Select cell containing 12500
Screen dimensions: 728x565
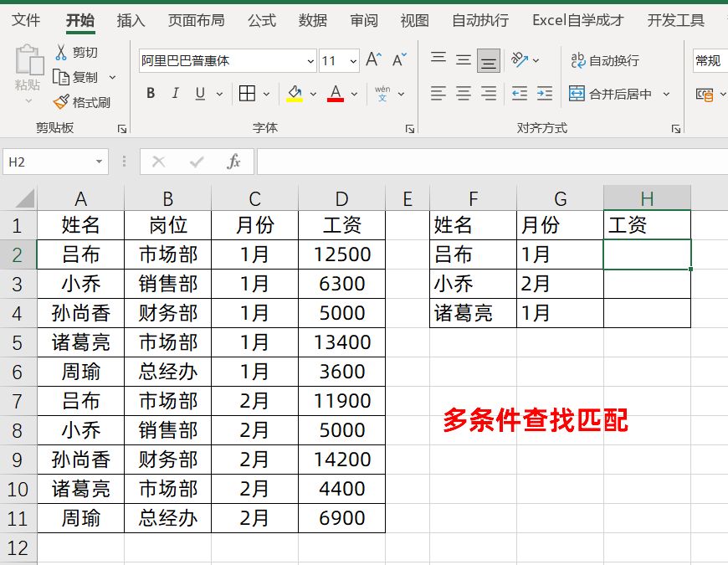click(341, 254)
